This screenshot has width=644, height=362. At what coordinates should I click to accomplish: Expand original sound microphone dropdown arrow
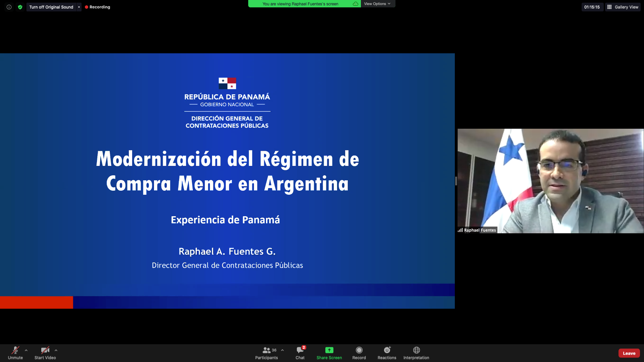(x=79, y=7)
